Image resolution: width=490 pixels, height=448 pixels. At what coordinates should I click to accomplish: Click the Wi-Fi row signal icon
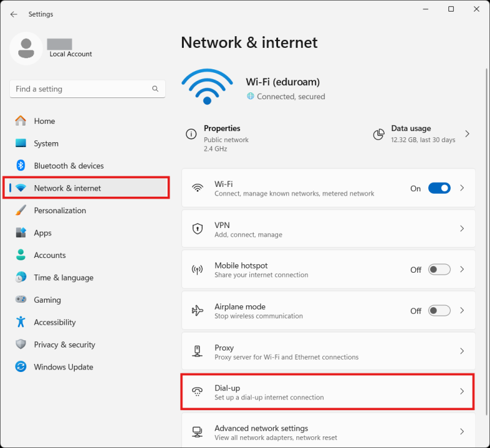(x=197, y=188)
